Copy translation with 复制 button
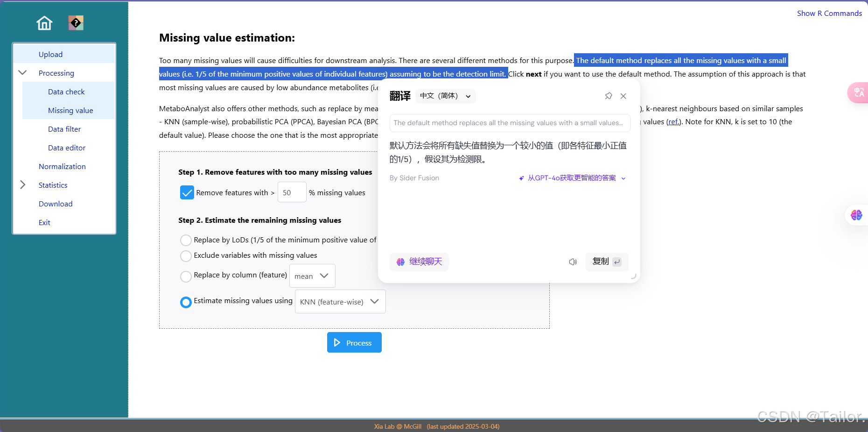Screen dimensions: 868x432 point(607,262)
